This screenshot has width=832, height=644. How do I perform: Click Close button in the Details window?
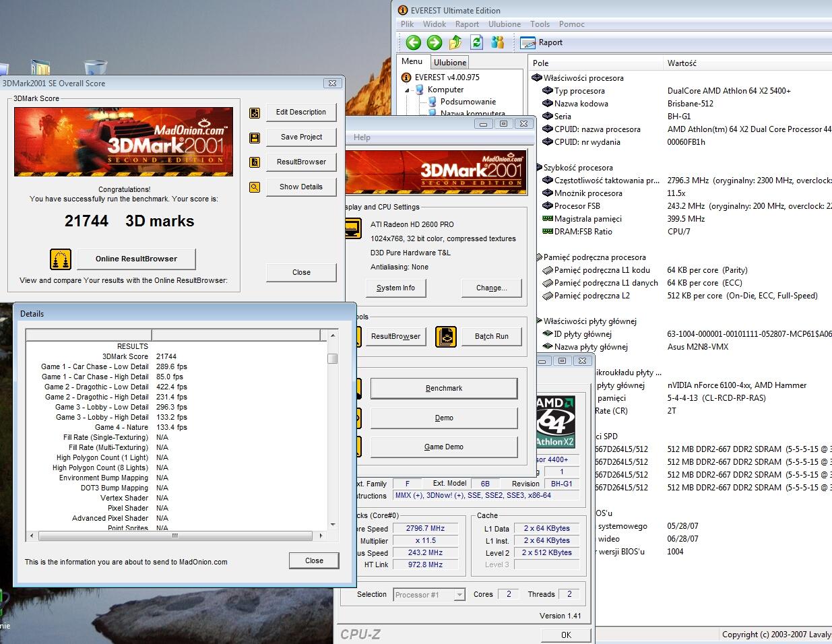(314, 560)
